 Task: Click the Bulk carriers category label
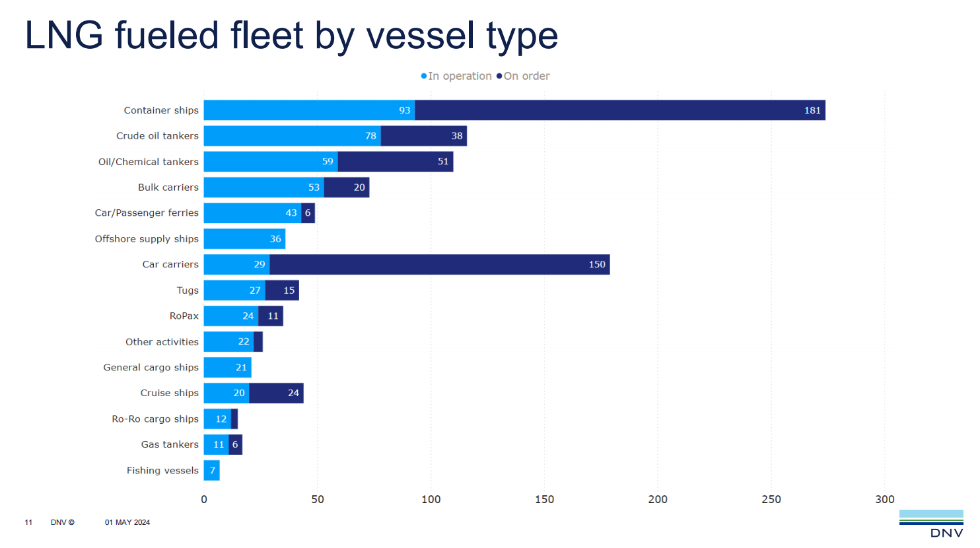[x=168, y=188]
